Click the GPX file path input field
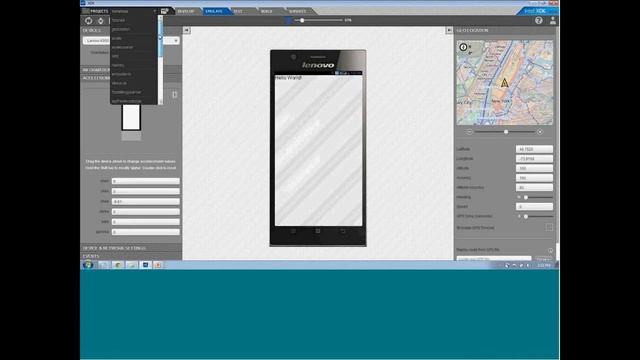 point(494,258)
